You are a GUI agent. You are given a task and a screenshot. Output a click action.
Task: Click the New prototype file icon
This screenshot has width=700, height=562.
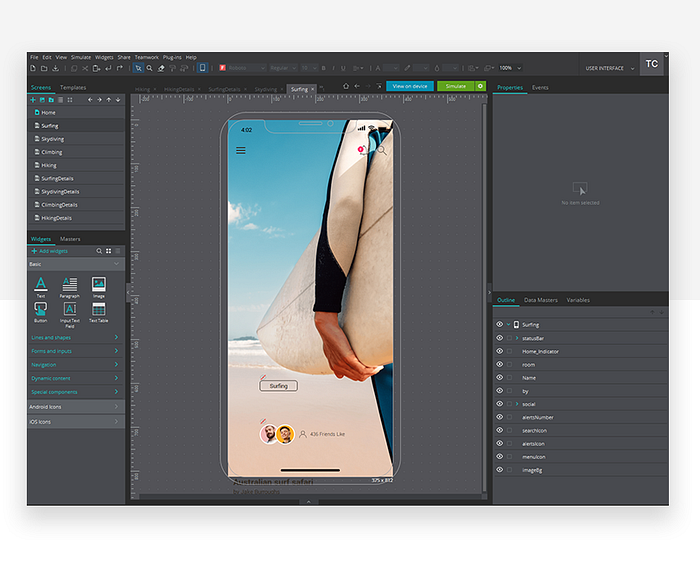click(x=33, y=68)
